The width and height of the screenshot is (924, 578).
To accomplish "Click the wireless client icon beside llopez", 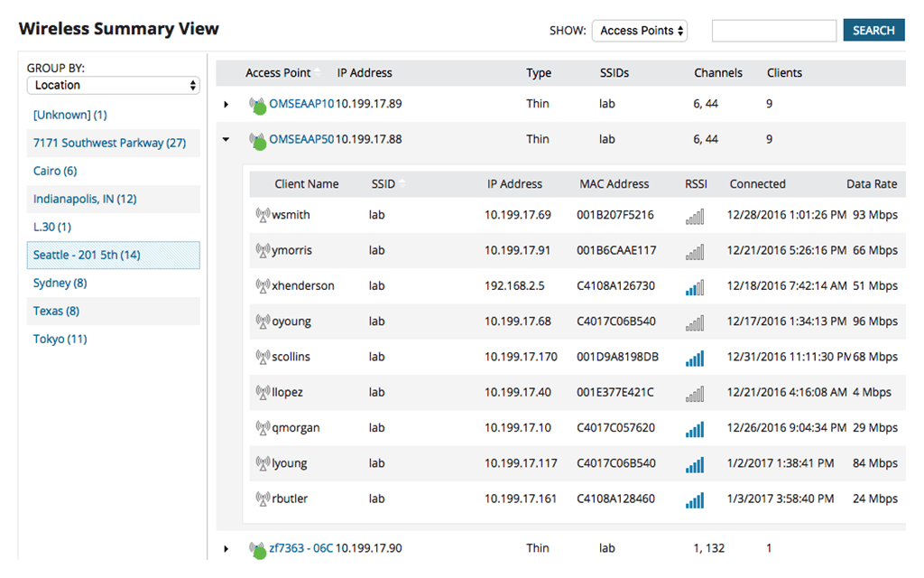I will tap(264, 392).
